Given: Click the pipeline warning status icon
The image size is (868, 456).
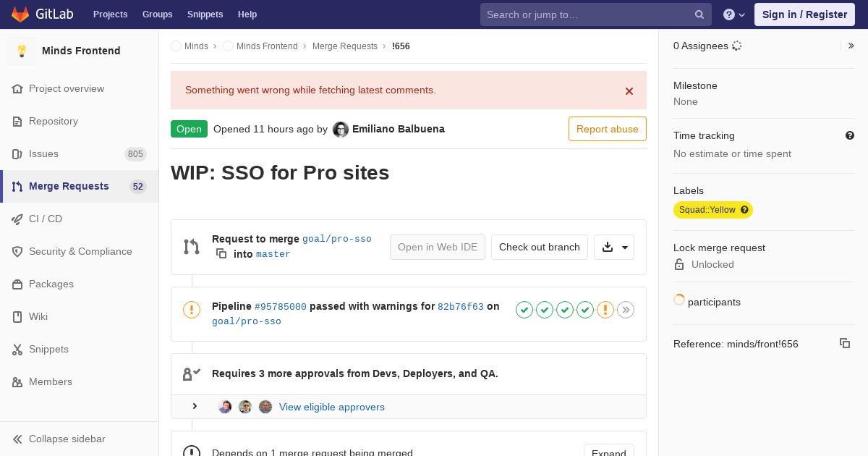Looking at the screenshot, I should coord(192,310).
